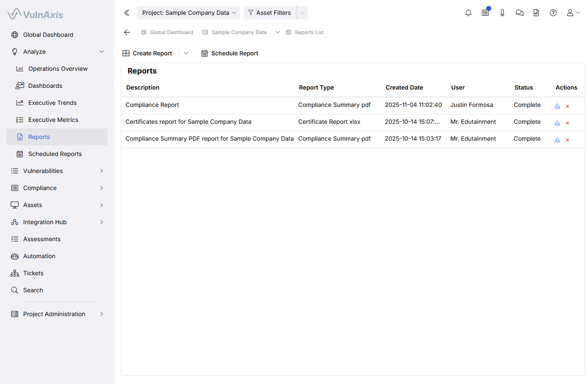Screen dimensions: 588x384
Task: Open the news feed icon with blue dot
Action: tap(485, 13)
